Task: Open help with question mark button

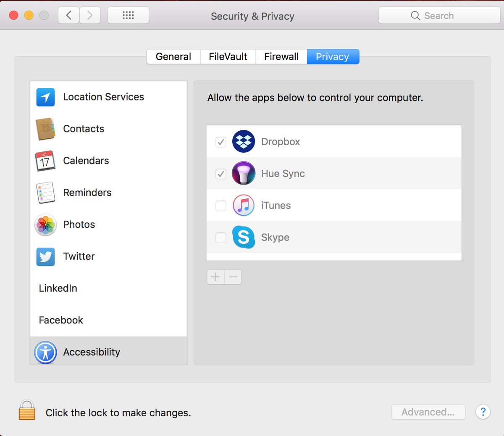Action: click(483, 412)
